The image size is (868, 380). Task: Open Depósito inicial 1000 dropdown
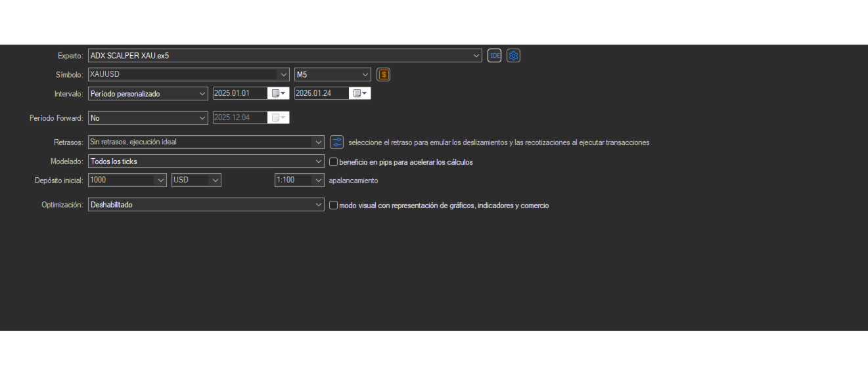coord(161,180)
